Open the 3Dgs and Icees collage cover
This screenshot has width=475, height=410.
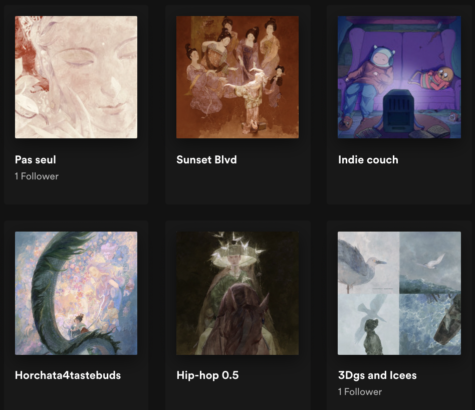coord(399,293)
